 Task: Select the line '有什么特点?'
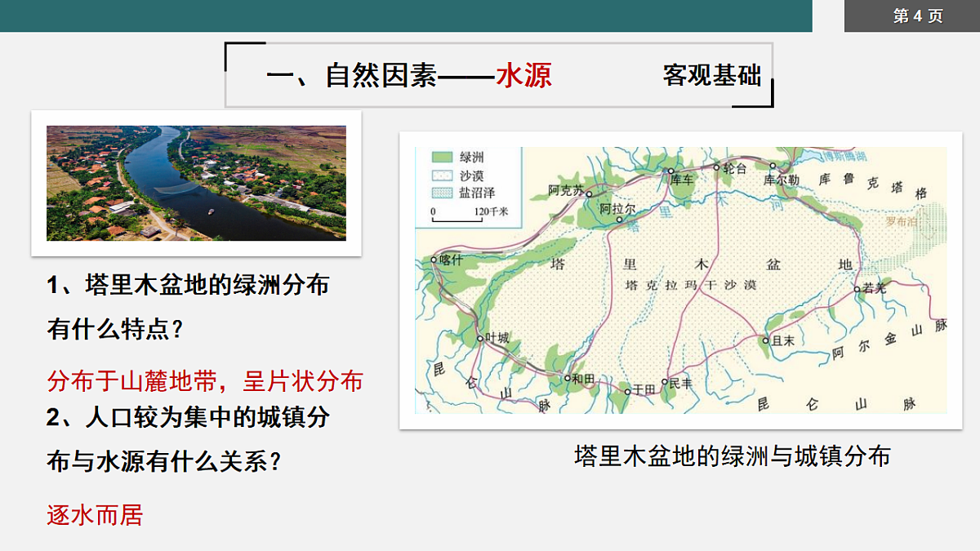pyautogui.click(x=114, y=330)
